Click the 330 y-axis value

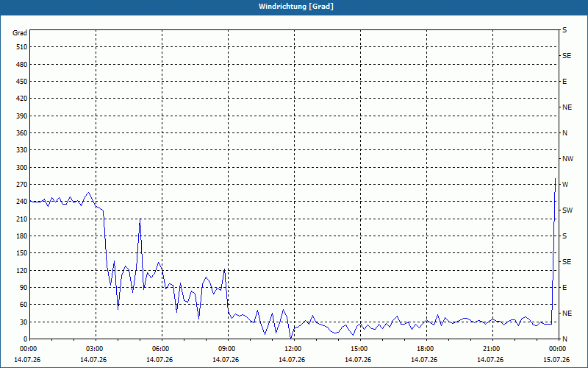(x=22, y=150)
